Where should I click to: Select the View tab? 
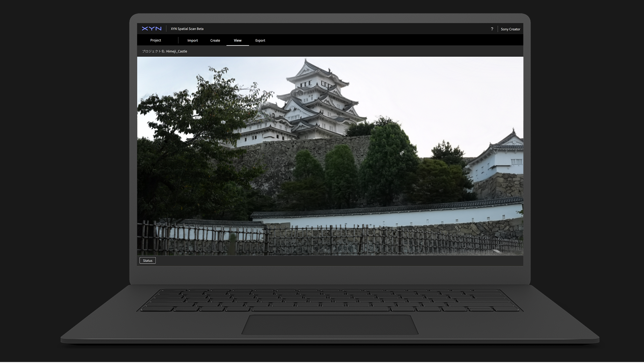[238, 41]
